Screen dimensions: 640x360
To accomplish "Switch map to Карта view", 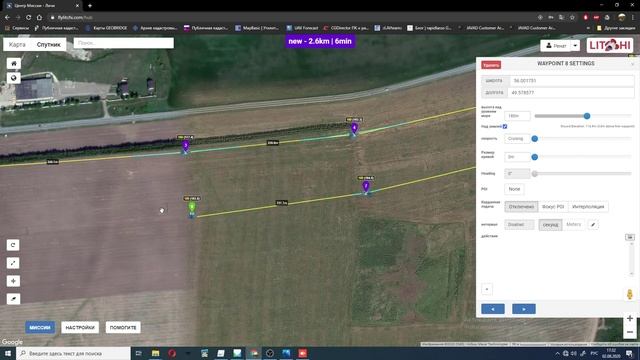I will point(17,44).
